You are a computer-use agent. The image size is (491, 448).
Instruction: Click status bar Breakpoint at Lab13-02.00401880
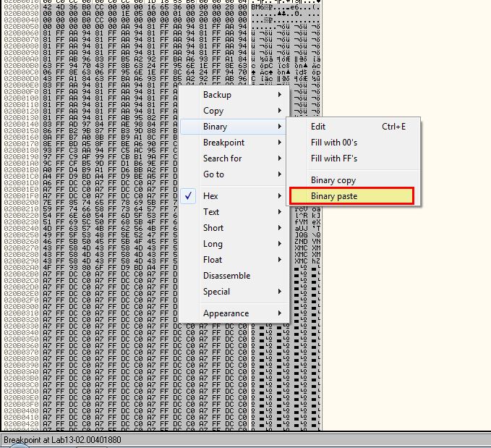[62, 440]
